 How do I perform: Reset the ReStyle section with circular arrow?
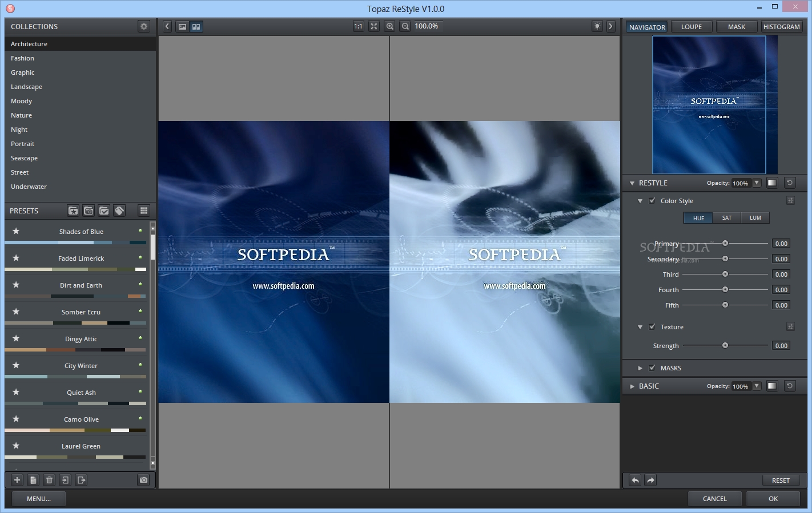[x=790, y=183]
